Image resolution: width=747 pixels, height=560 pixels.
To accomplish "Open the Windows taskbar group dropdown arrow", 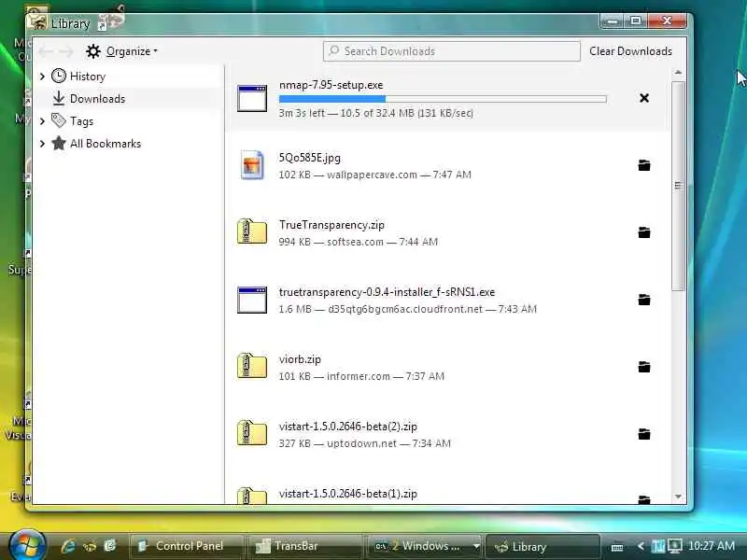I will pyautogui.click(x=476, y=546).
